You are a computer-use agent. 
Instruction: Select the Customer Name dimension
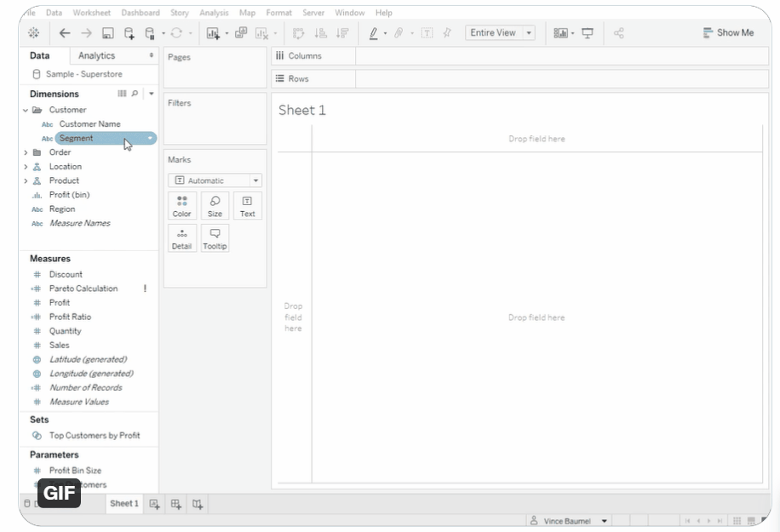point(89,124)
